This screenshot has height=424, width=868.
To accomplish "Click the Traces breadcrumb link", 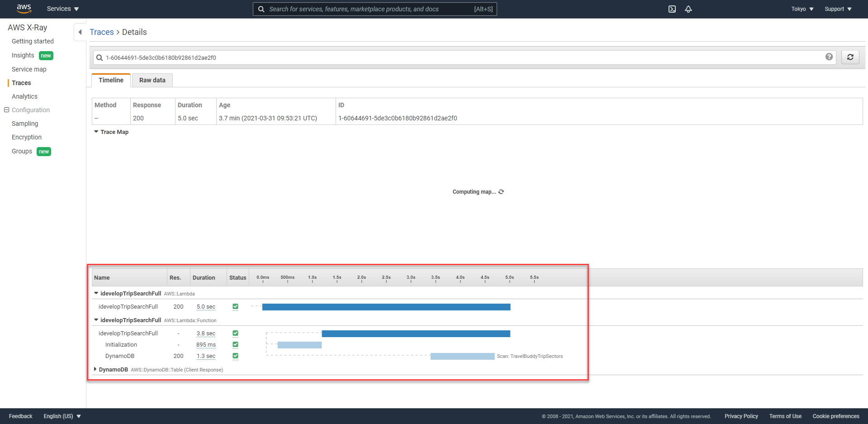I will coord(102,32).
